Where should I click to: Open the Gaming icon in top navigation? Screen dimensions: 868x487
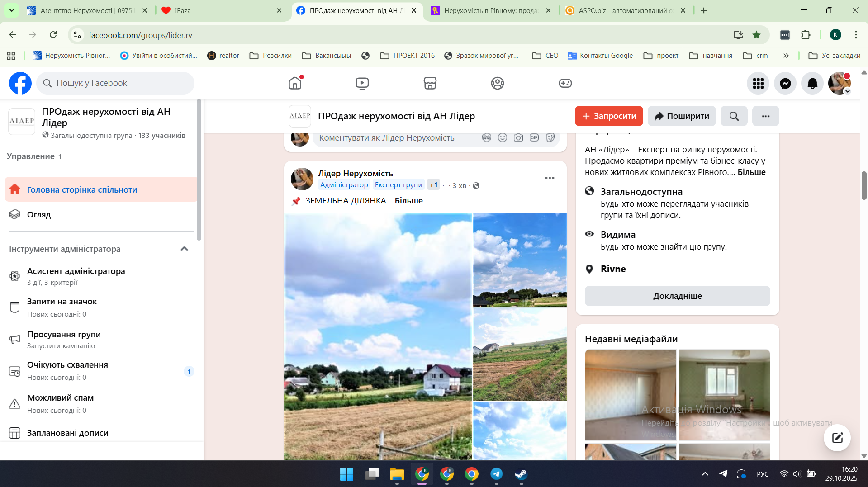(565, 83)
